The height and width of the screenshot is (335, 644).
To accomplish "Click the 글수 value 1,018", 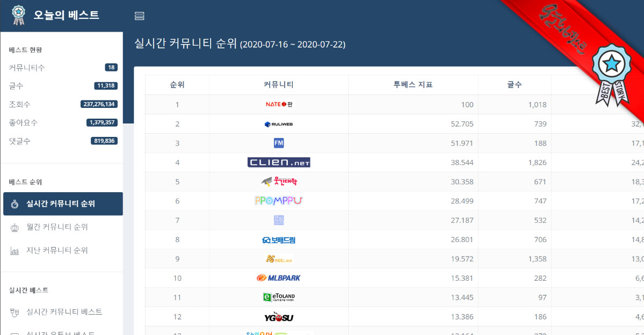I will coord(537,105).
